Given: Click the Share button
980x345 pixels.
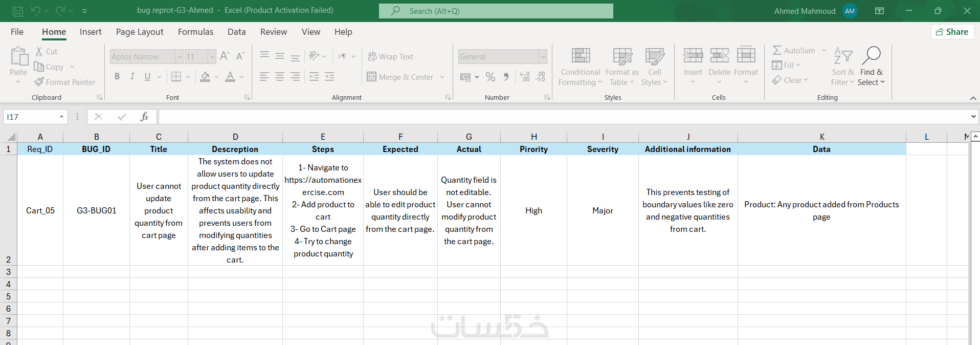Looking at the screenshot, I should (x=952, y=32).
